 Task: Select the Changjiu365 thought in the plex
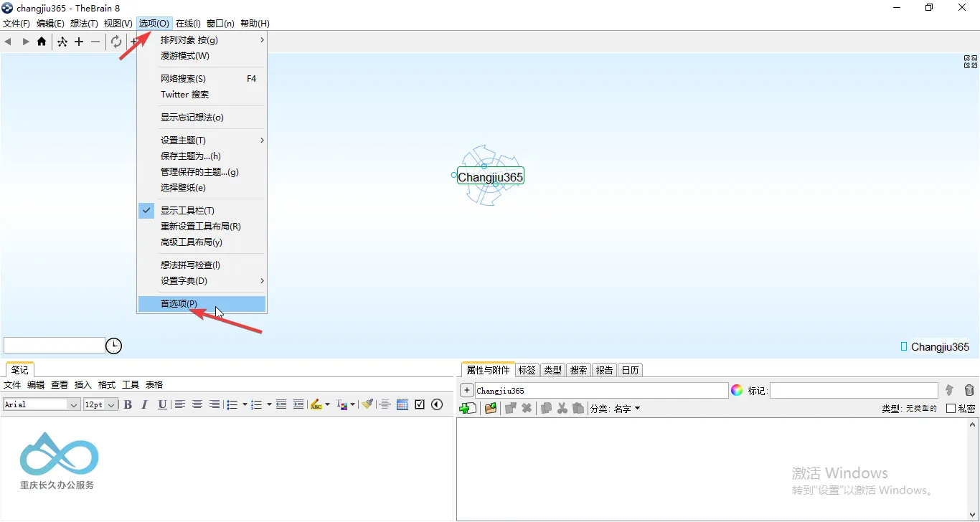coord(491,176)
